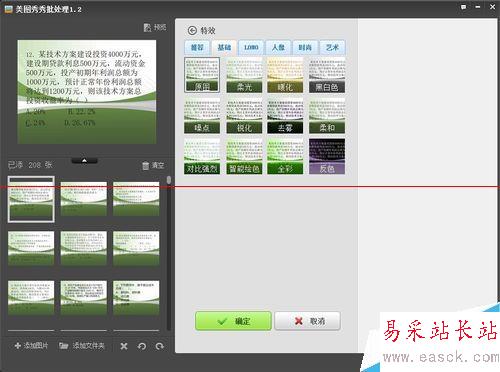Switch to the 基础 effects tab
This screenshot has width=500, height=372.
click(x=224, y=47)
